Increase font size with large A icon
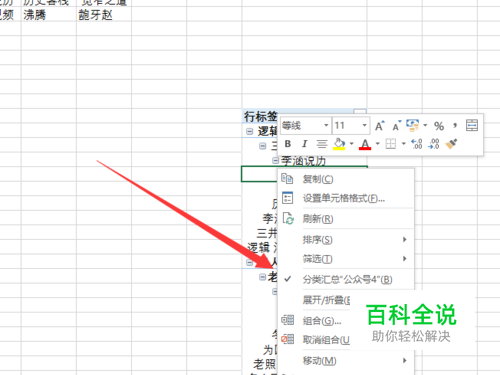 379,126
